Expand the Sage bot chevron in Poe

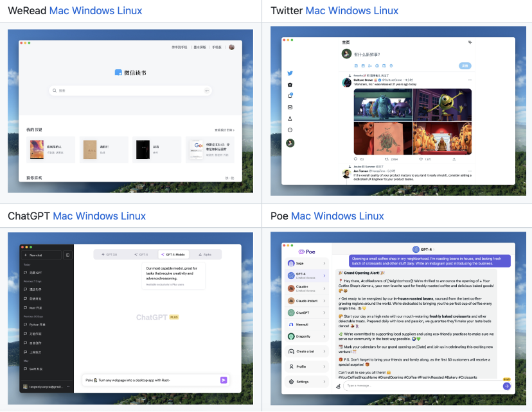pyautogui.click(x=324, y=263)
